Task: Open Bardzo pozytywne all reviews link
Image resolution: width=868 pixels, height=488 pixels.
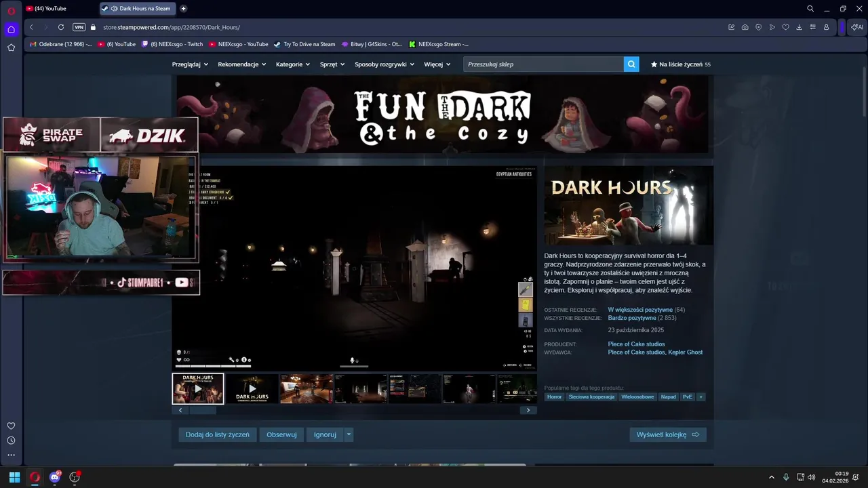Action: [632, 318]
